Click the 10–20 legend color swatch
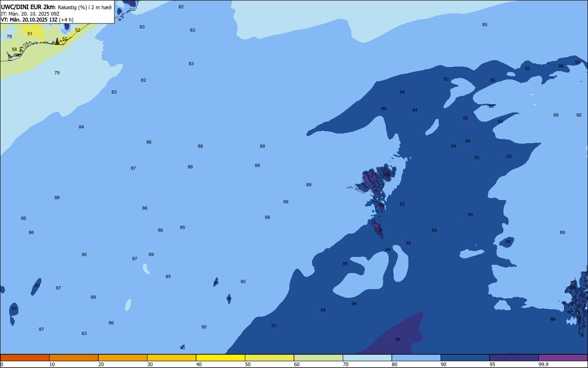 coord(73,357)
